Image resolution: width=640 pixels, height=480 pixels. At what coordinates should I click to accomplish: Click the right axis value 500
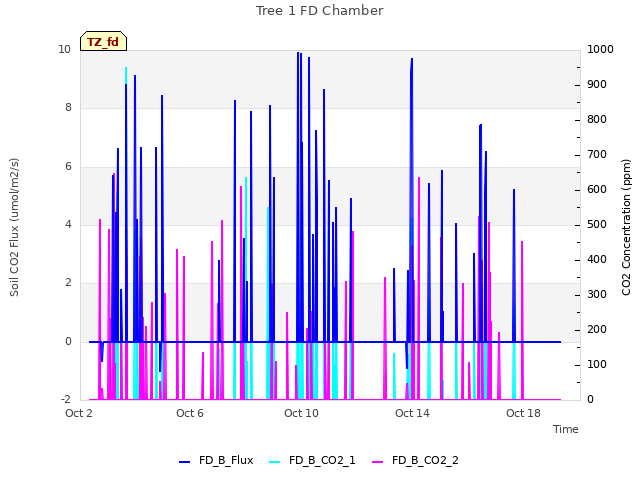point(597,224)
